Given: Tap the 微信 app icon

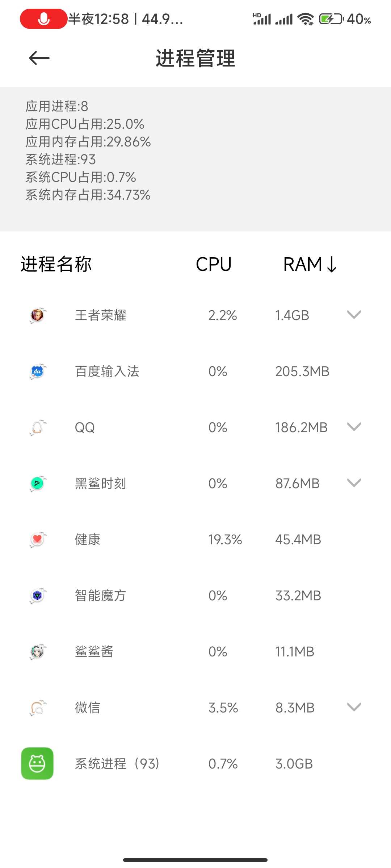Looking at the screenshot, I should pyautogui.click(x=38, y=707).
